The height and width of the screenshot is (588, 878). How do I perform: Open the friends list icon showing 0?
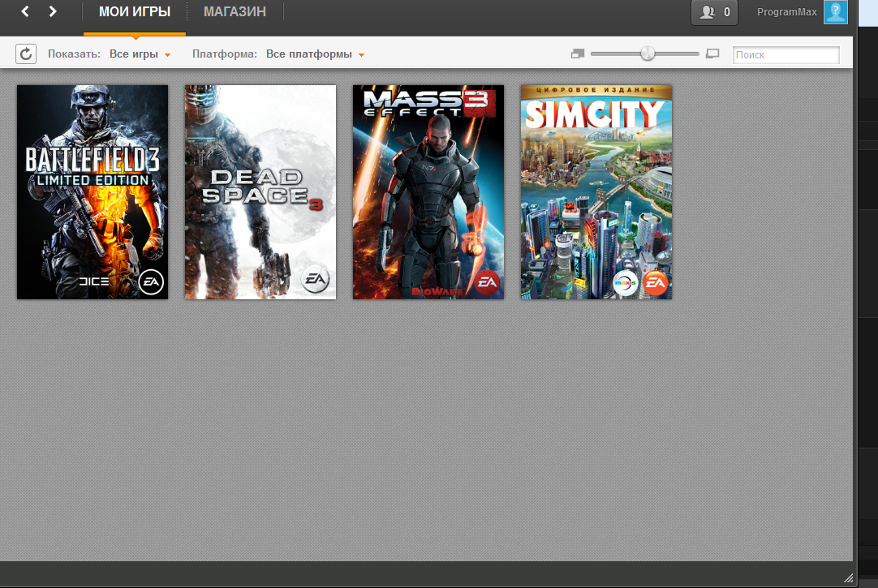click(715, 11)
